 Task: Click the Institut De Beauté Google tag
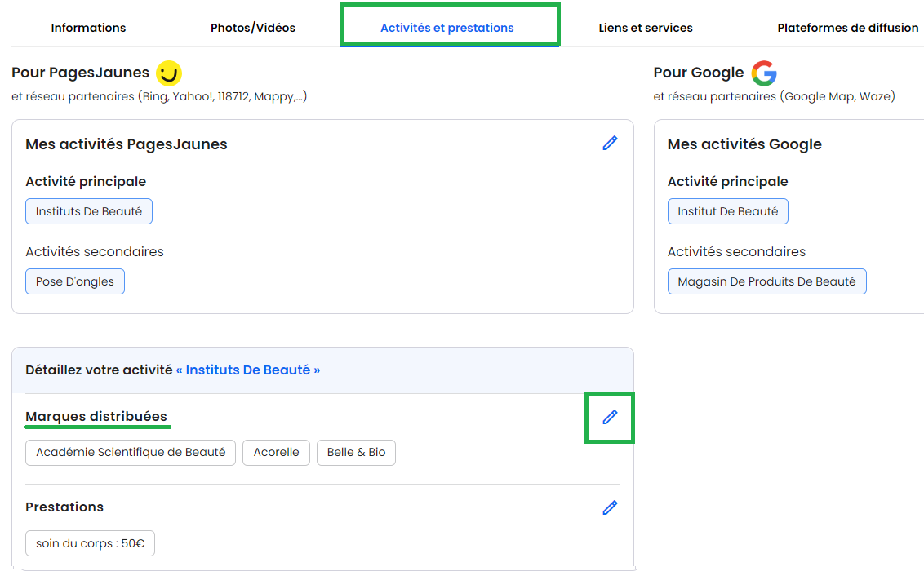coord(728,211)
